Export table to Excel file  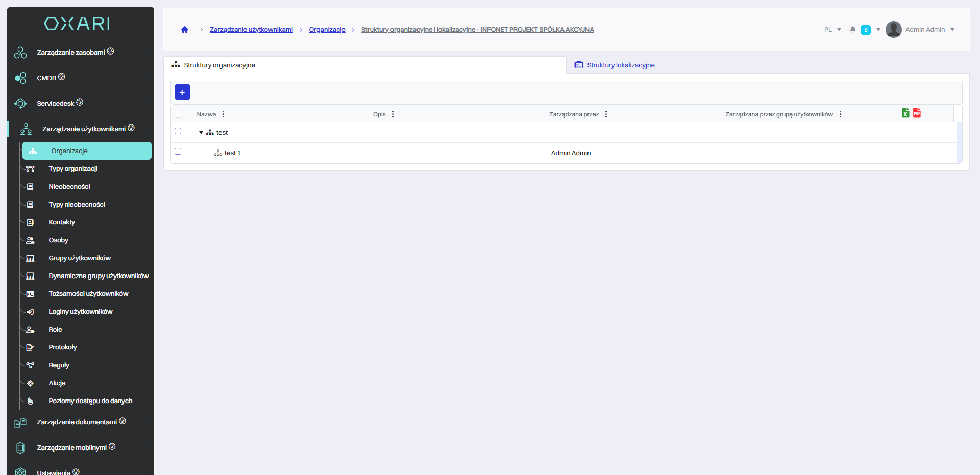click(905, 113)
